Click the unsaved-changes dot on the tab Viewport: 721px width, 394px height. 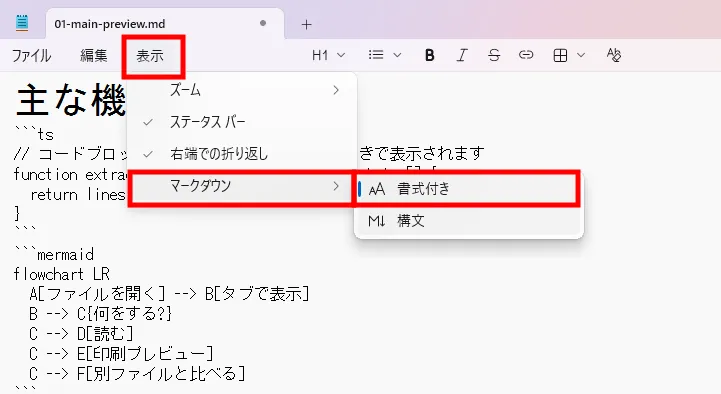[263, 23]
